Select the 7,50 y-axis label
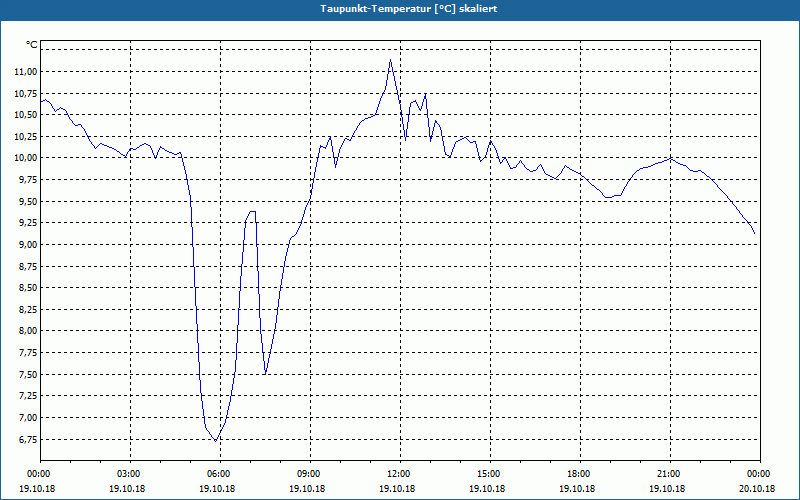 click(28, 374)
